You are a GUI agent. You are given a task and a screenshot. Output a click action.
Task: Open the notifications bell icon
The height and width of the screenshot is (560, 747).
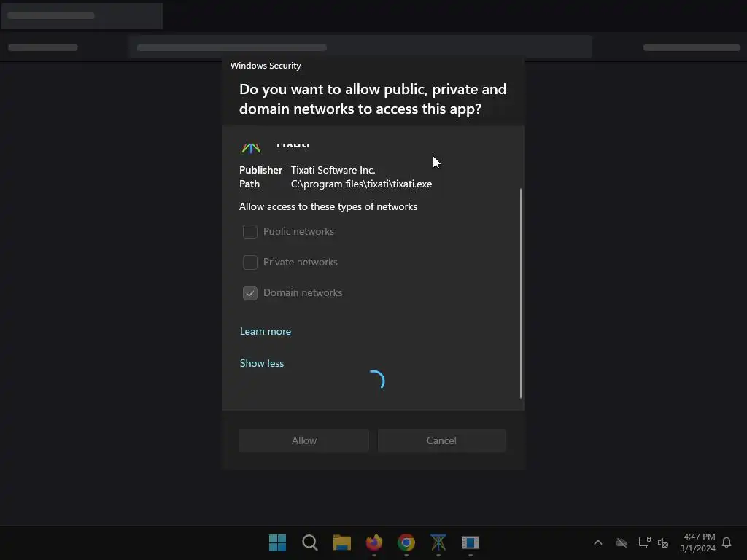point(727,542)
